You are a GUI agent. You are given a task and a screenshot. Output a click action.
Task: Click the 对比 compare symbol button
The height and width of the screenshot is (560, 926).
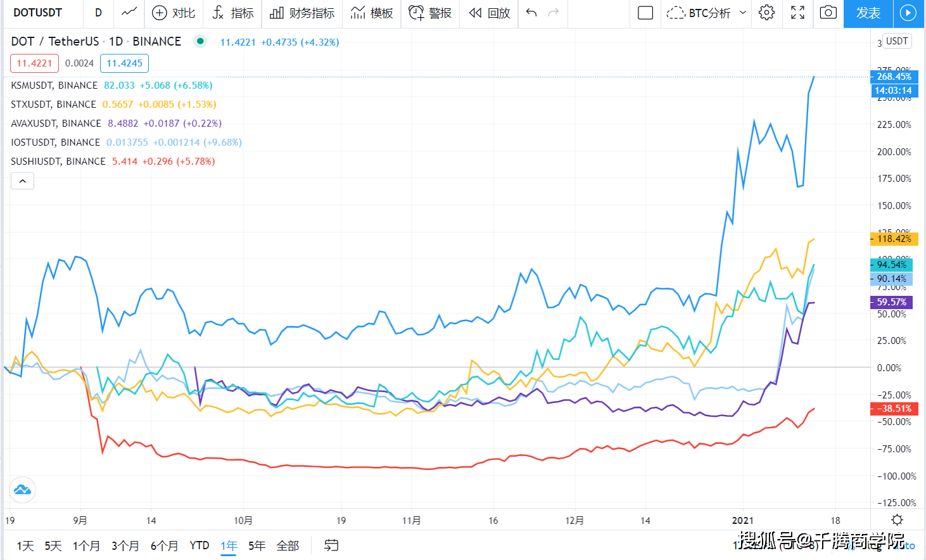[174, 13]
